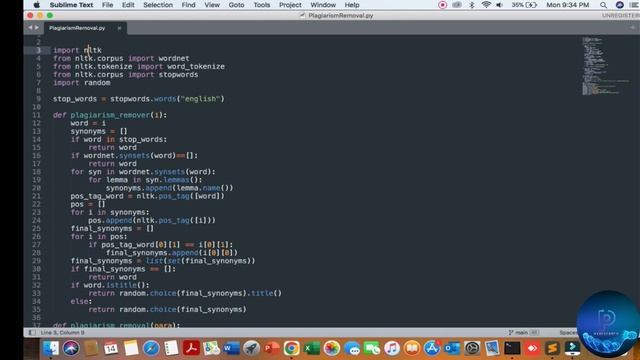The height and width of the screenshot is (360, 640).
Task: Open the App Store in dock
Action: [431, 348]
